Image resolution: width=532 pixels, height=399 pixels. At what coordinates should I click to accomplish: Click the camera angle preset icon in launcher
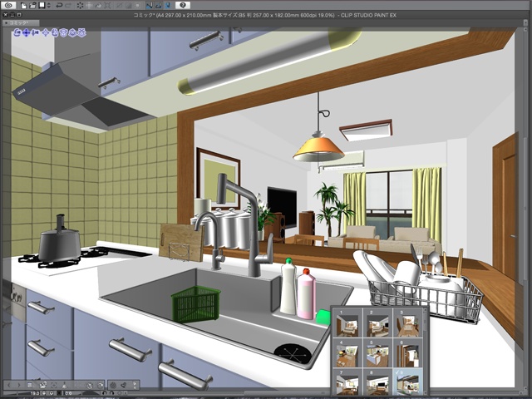click(43, 385)
